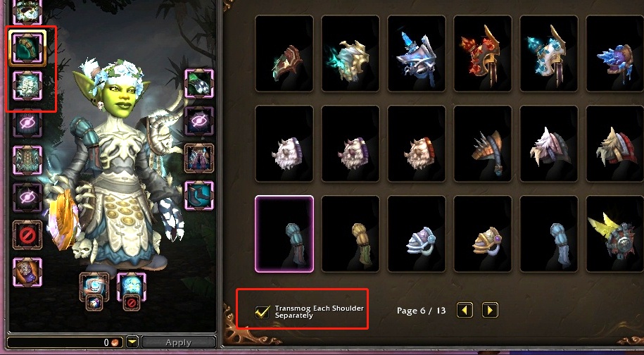This screenshot has height=355, width=644.
Task: Open the boots slot with teal boot
Action: 199,196
